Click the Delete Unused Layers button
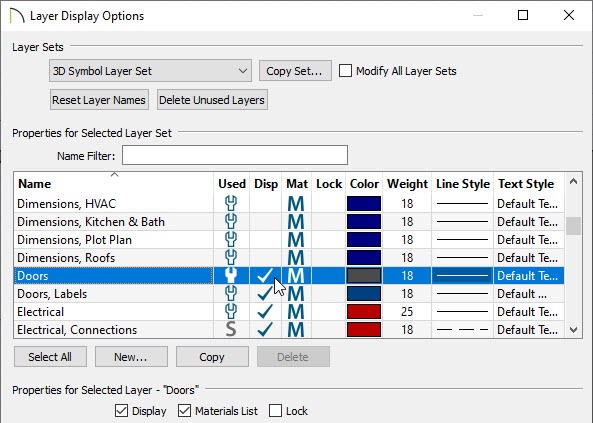593x423 pixels. [212, 100]
